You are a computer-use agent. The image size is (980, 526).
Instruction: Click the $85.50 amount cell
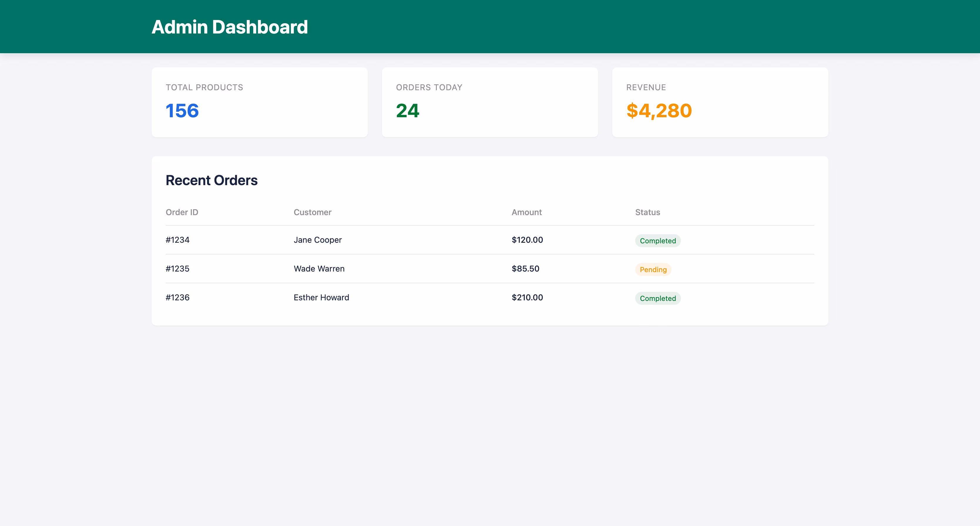525,268
